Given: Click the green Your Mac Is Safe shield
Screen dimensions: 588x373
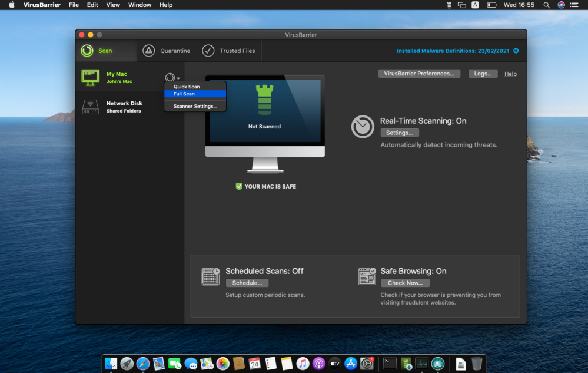Looking at the screenshot, I should [x=239, y=186].
